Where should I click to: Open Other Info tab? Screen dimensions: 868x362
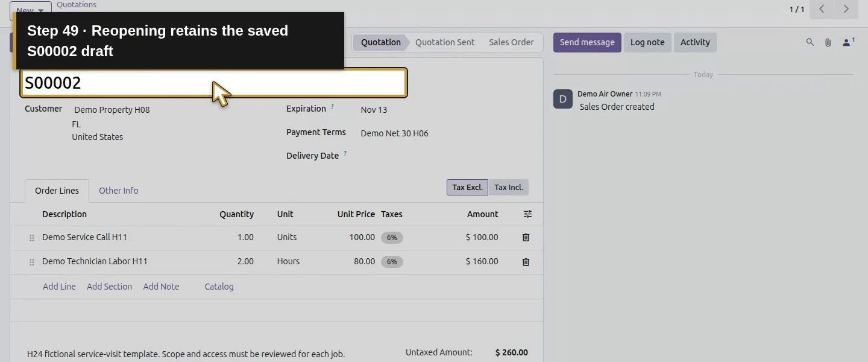click(x=118, y=191)
